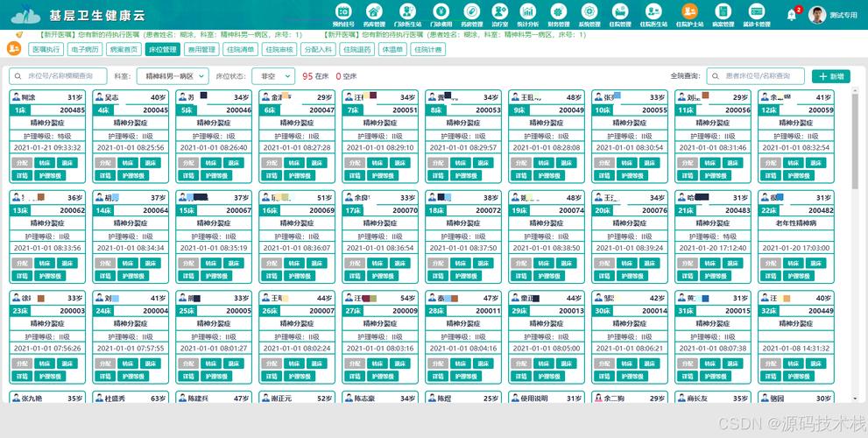Viewport: 868px width, 438px height.
Task: Expand the 床位状态 bed status dropdown
Action: click(272, 76)
